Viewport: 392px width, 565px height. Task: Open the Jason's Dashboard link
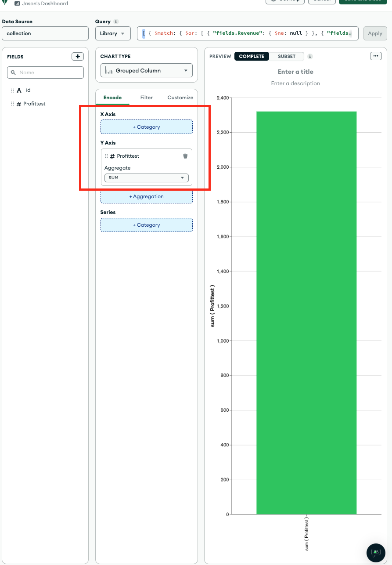(45, 4)
